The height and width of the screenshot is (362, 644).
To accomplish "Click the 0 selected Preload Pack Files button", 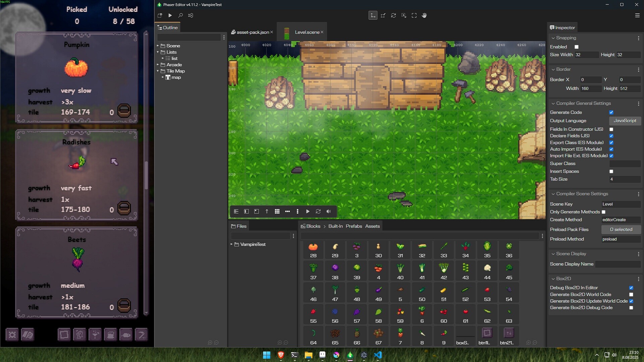I will pyautogui.click(x=621, y=230).
